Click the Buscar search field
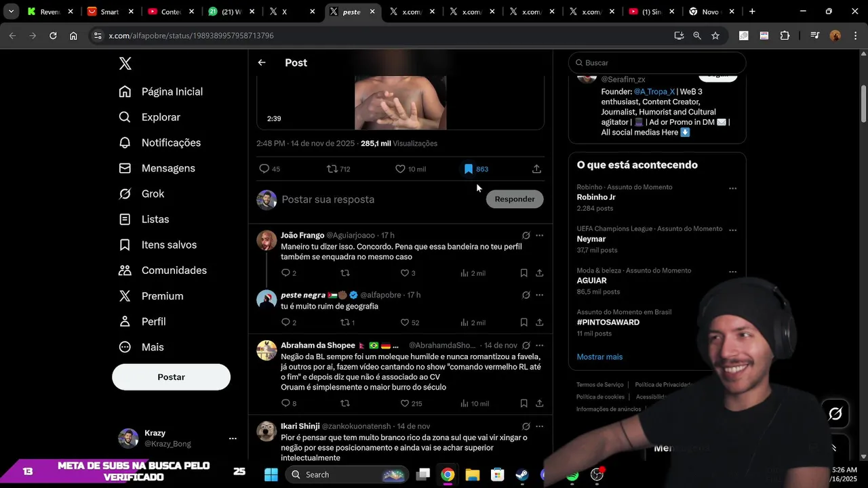 click(657, 62)
